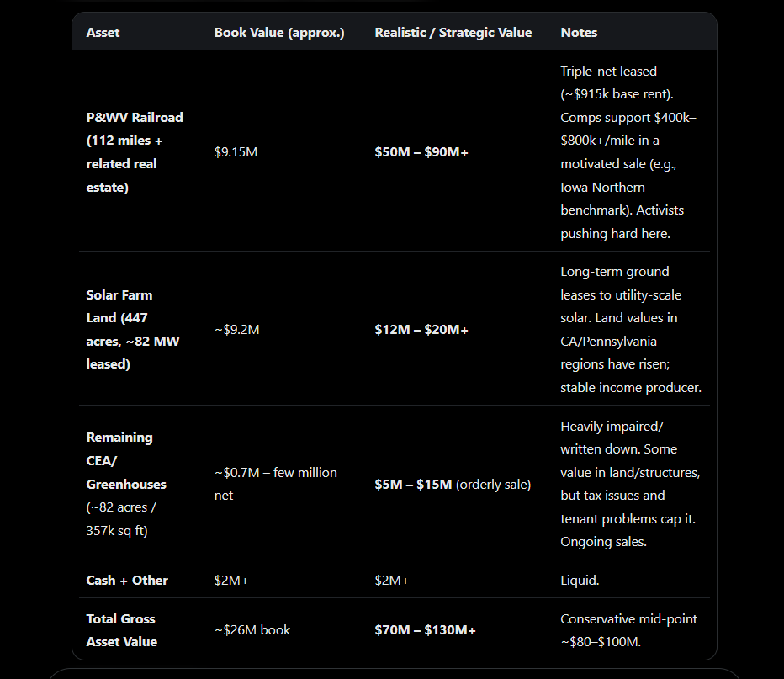Click the 'Conservative mid-point ~$80–$100M.' cell
This screenshot has height=679, width=784.
pos(628,630)
